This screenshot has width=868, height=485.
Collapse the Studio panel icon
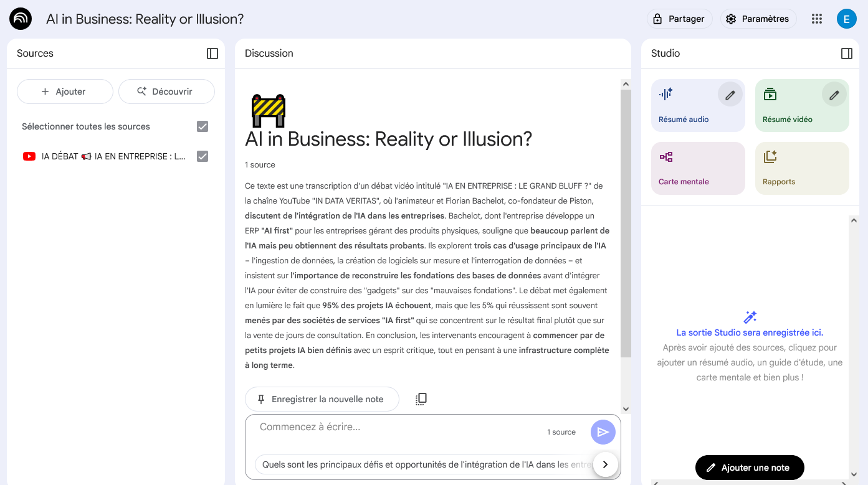coord(847,54)
